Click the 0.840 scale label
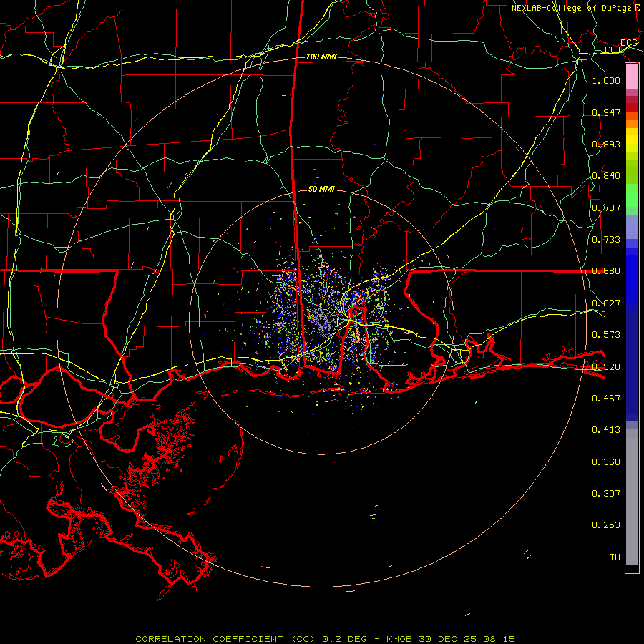This screenshot has height=644, width=644. point(606,176)
